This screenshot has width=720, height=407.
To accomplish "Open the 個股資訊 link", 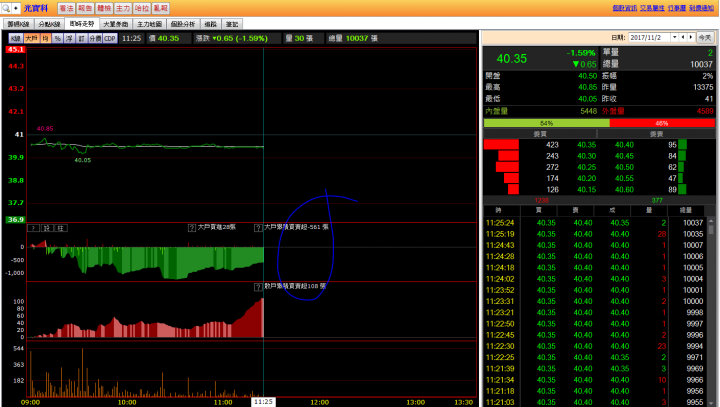I will (x=624, y=8).
